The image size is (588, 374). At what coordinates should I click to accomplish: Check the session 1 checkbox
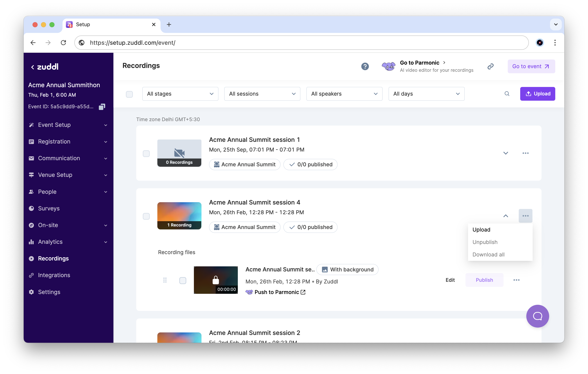(146, 154)
